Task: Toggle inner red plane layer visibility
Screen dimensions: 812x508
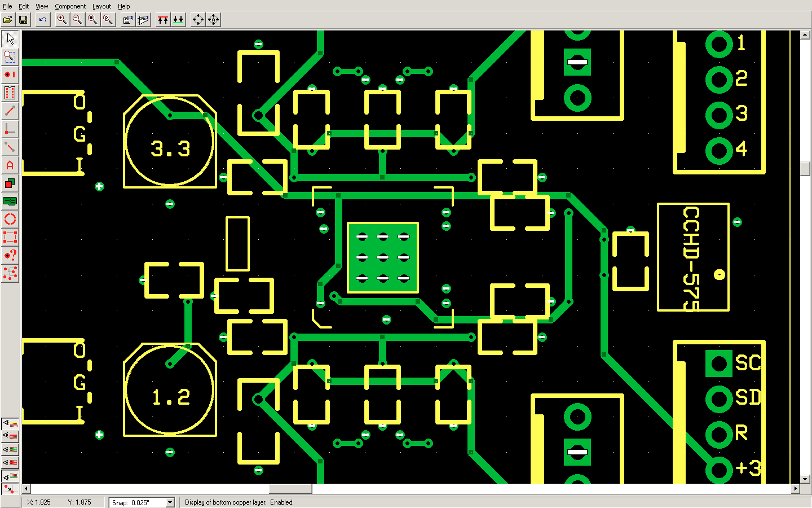Action: coord(10,463)
